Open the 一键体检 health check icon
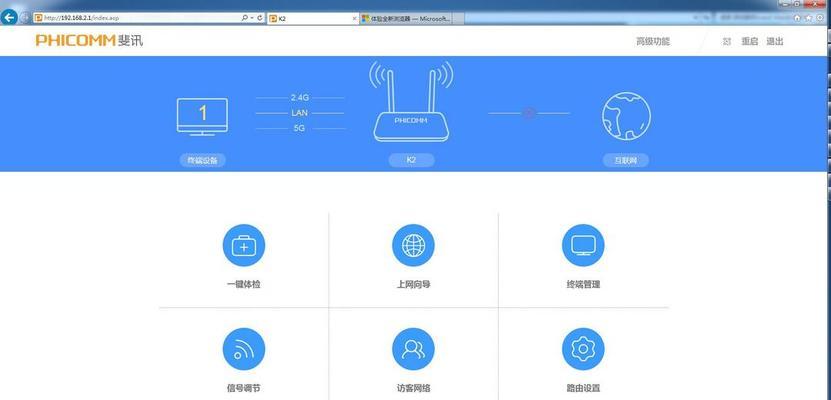831x400 pixels. pyautogui.click(x=244, y=245)
